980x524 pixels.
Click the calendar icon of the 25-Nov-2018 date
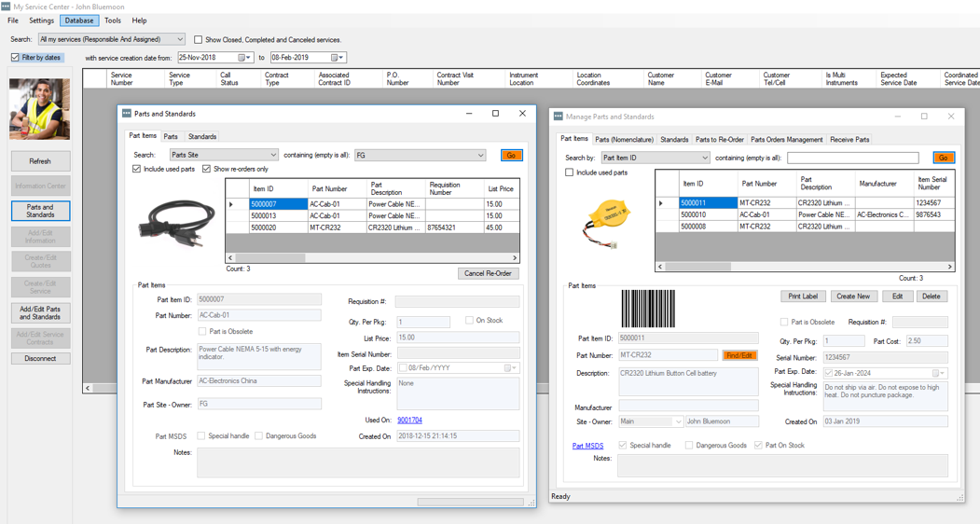[242, 58]
